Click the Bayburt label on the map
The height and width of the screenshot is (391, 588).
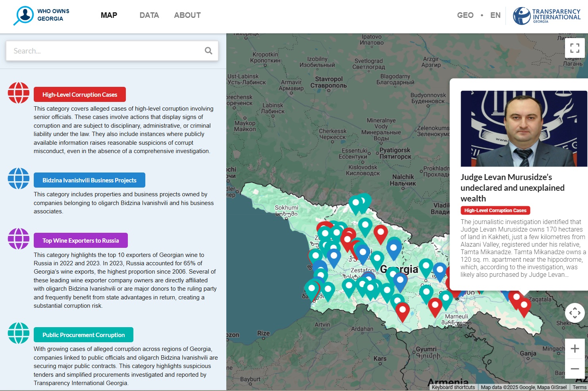point(250,379)
